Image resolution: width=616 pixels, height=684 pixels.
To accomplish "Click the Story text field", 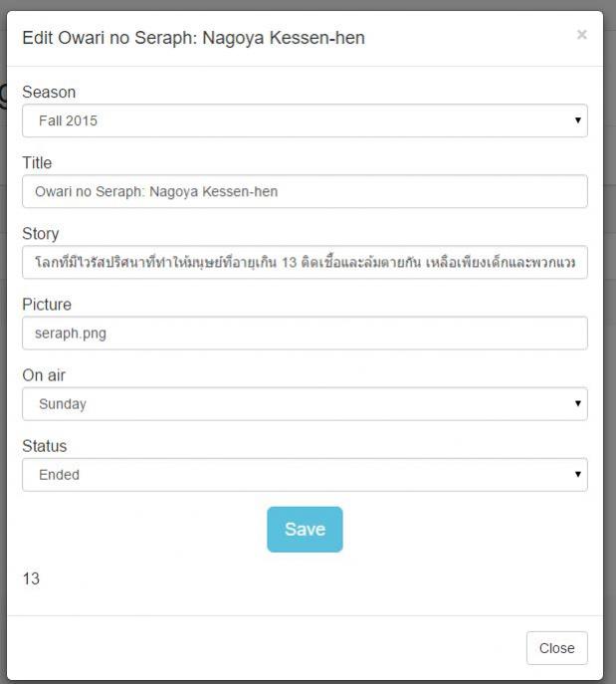I will click(305, 262).
